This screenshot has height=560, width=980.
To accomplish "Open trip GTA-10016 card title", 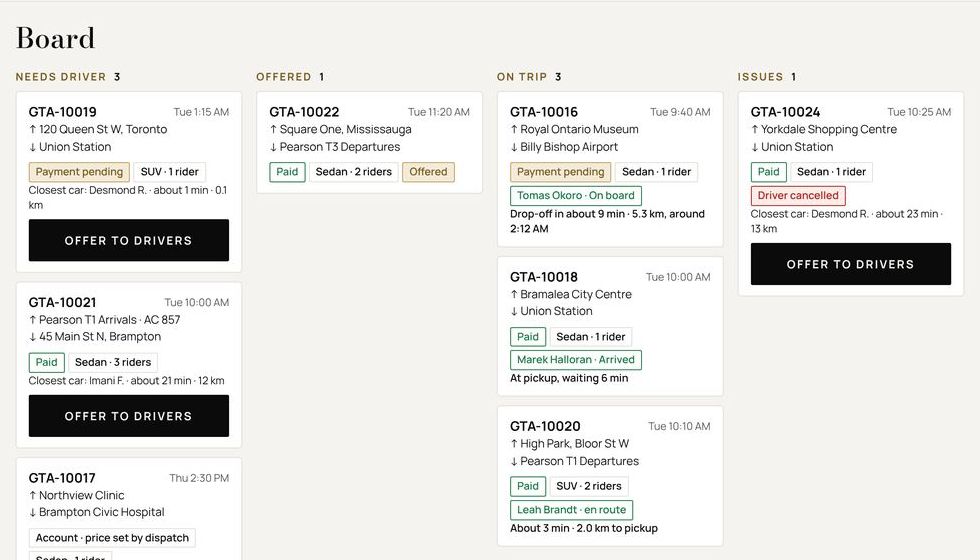I will tap(544, 112).
